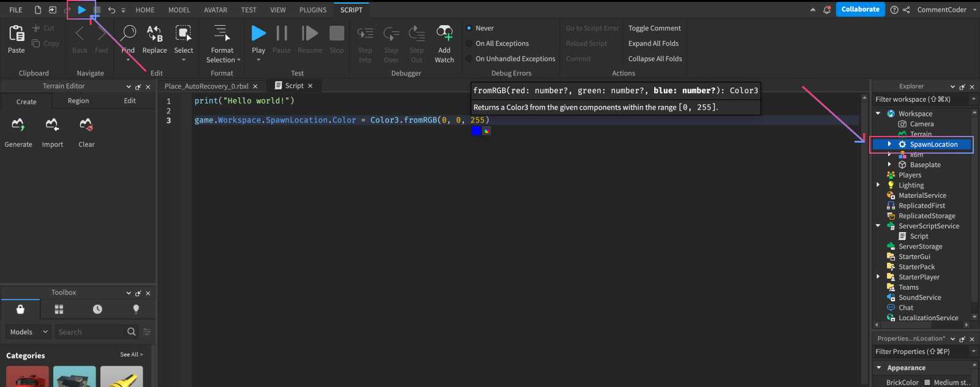Open the Toolbox inventory grid tab

[59, 309]
